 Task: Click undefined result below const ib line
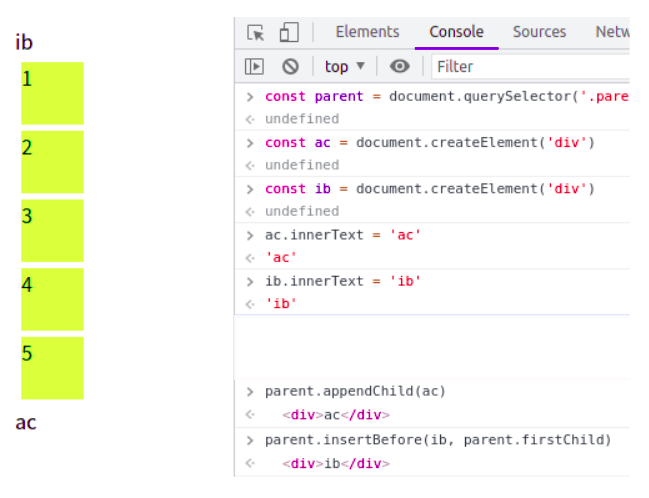tap(302, 212)
